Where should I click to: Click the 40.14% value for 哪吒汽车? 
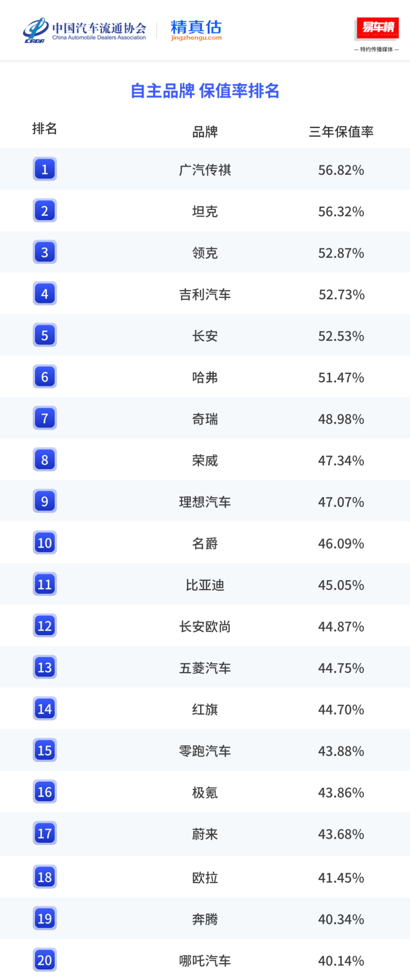click(x=341, y=961)
